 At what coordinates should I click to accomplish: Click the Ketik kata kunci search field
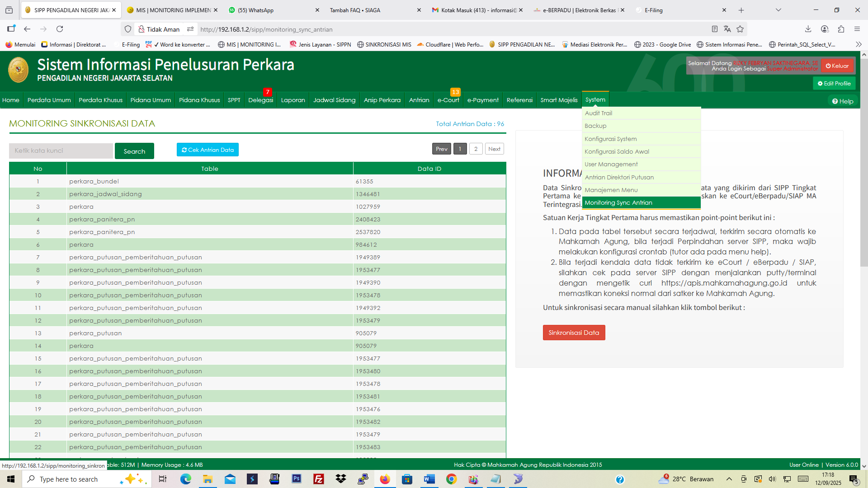coord(61,151)
